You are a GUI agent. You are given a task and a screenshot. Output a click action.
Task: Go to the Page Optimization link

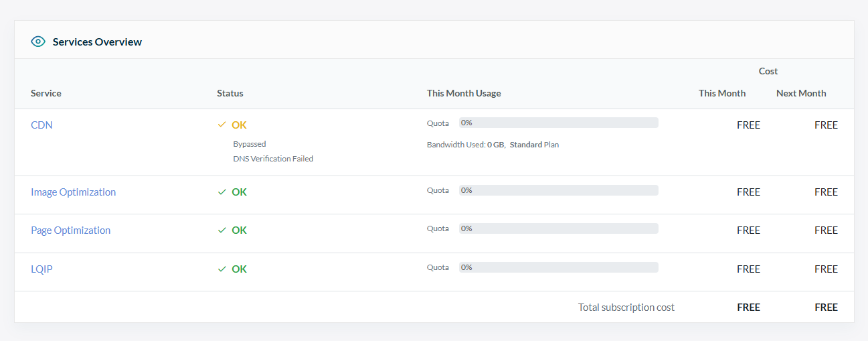(70, 230)
